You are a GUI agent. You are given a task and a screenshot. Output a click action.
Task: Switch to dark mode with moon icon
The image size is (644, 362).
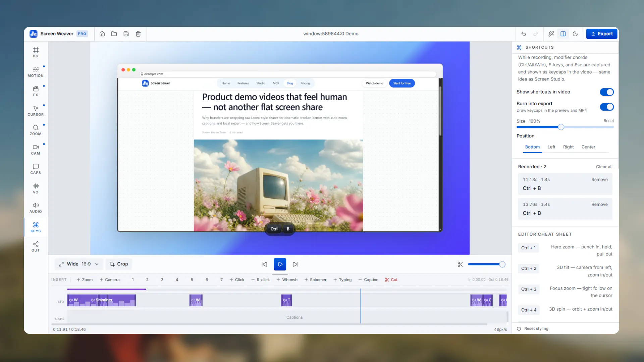tap(575, 34)
